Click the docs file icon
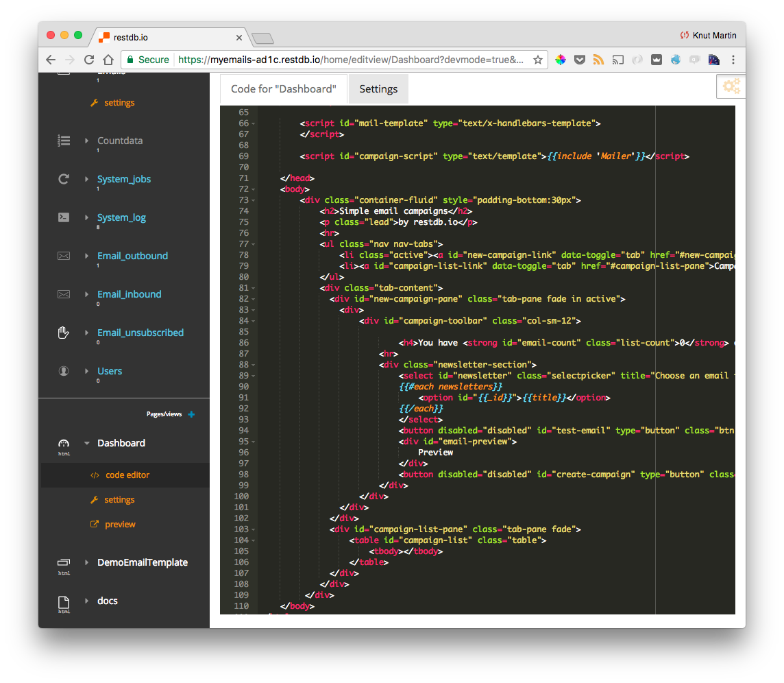This screenshot has height=683, width=784. click(x=64, y=602)
